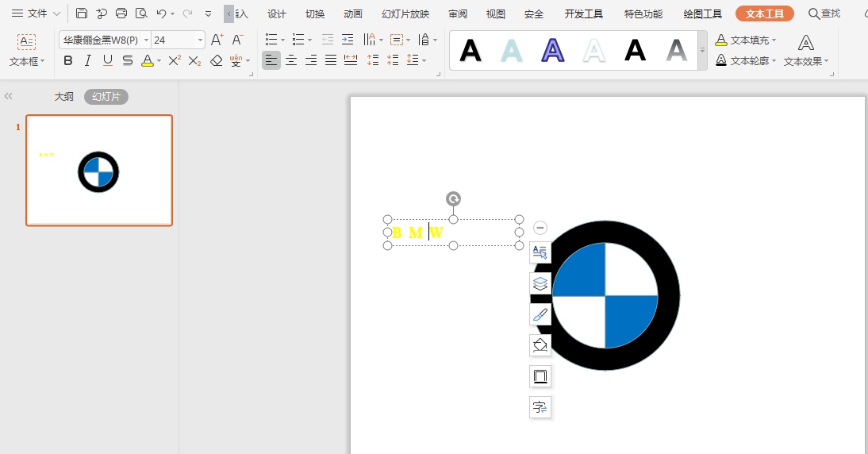
Task: Switch to 幻灯片放映 tab
Action: click(405, 13)
